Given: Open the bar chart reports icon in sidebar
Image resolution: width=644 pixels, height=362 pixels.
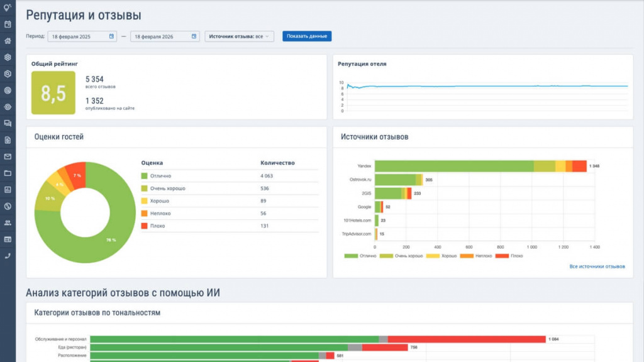Looking at the screenshot, I should click(x=8, y=190).
